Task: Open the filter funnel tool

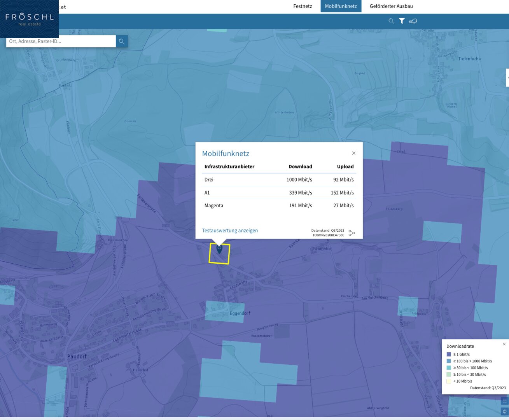Action: point(402,21)
